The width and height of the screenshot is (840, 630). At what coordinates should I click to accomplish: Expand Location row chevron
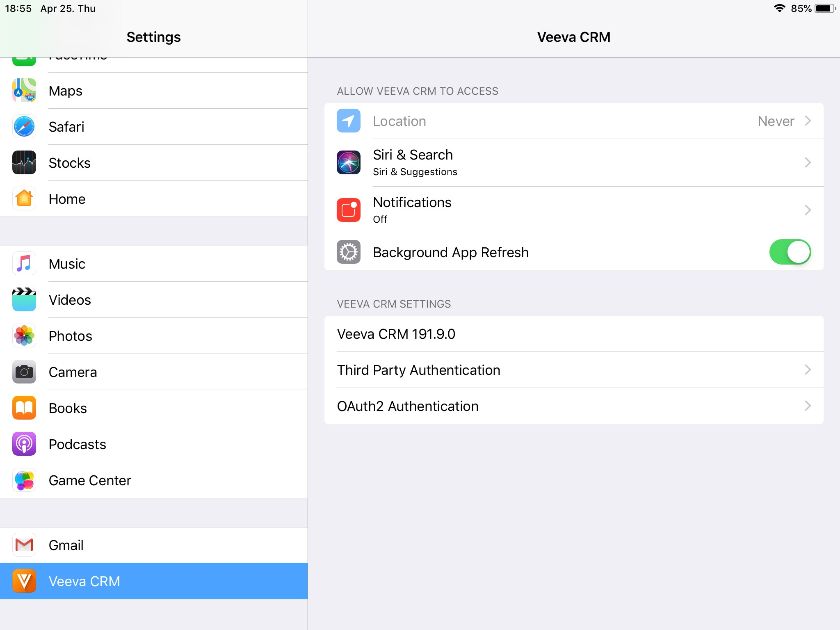coord(808,121)
